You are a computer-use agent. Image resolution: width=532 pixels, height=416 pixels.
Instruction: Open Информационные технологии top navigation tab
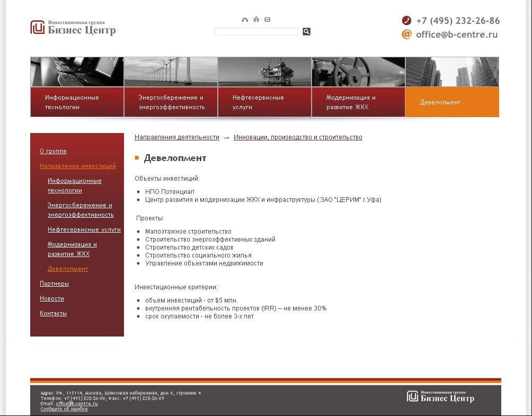pyautogui.click(x=77, y=102)
